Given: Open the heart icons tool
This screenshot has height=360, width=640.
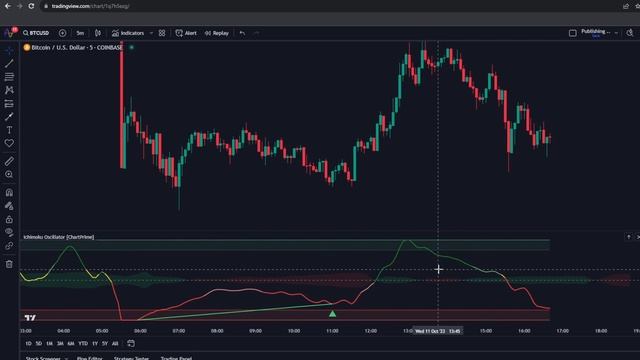Looking at the screenshot, I should 9,143.
